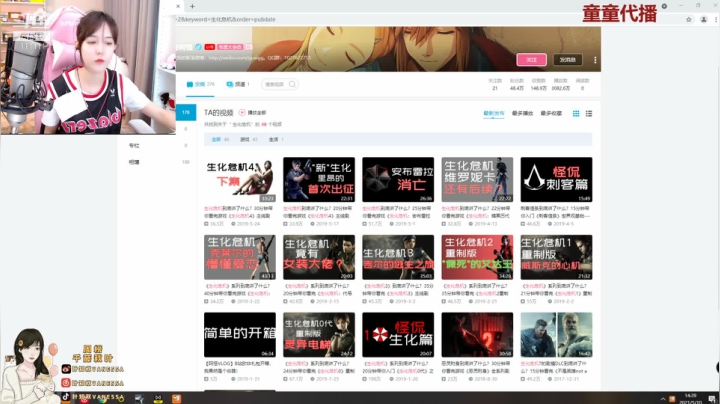The image size is (720, 404).
Task: Open the 克莱尔的懵懂爱恋 video thumbnail
Action: coord(240,257)
